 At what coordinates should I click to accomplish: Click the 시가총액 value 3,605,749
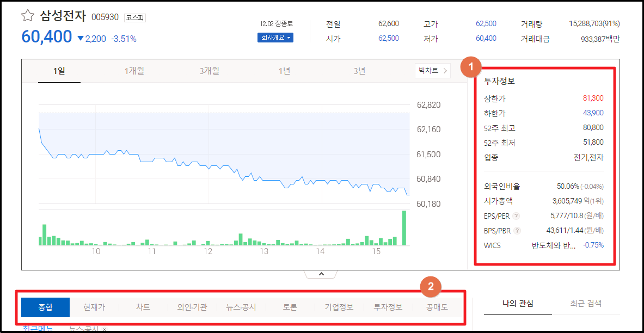pyautogui.click(x=568, y=201)
